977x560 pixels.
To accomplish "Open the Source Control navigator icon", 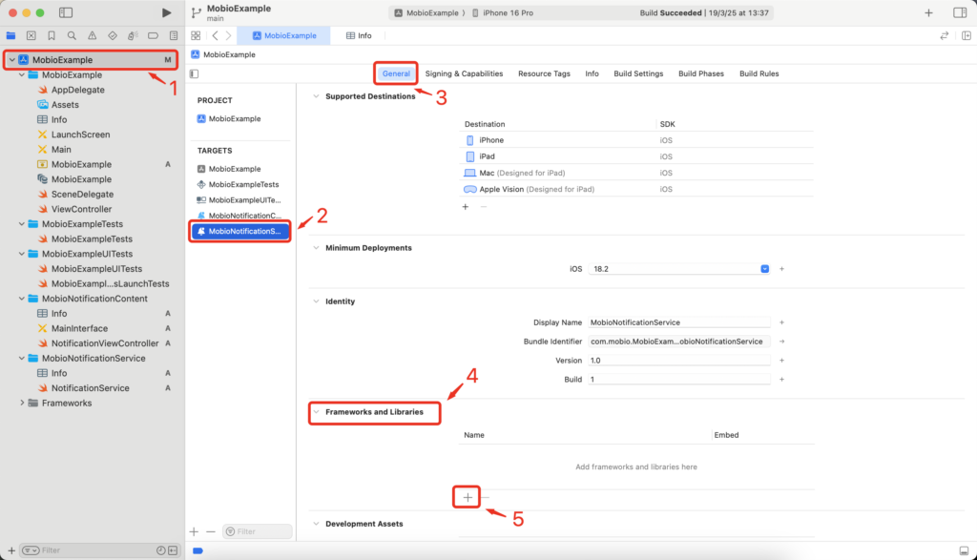I will click(x=31, y=35).
